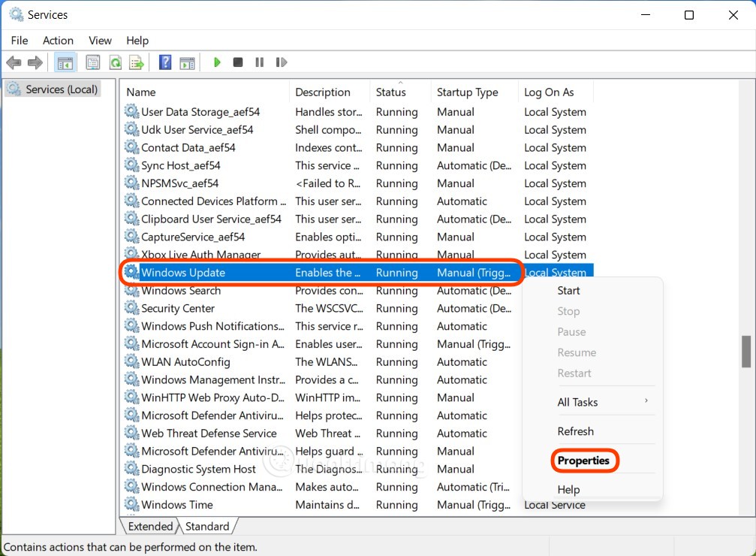Image resolution: width=756 pixels, height=556 pixels.
Task: Open Help using the question mark icon
Action: coord(164,62)
